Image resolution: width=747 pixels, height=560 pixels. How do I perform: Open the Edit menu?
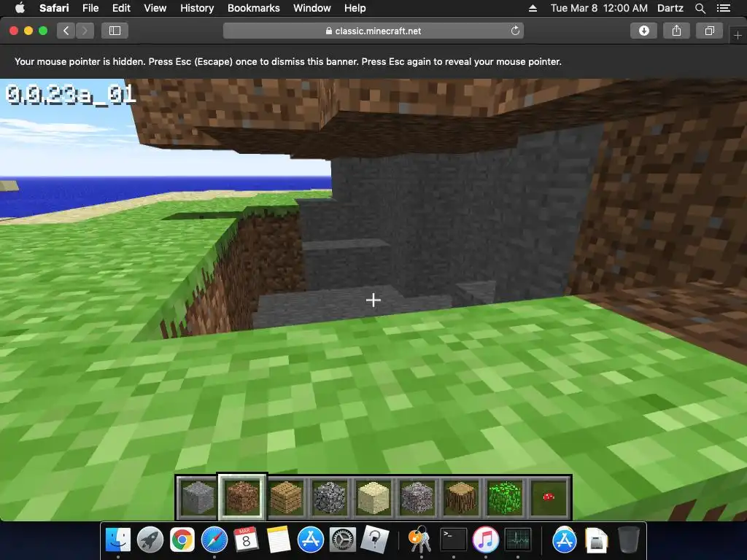(121, 8)
